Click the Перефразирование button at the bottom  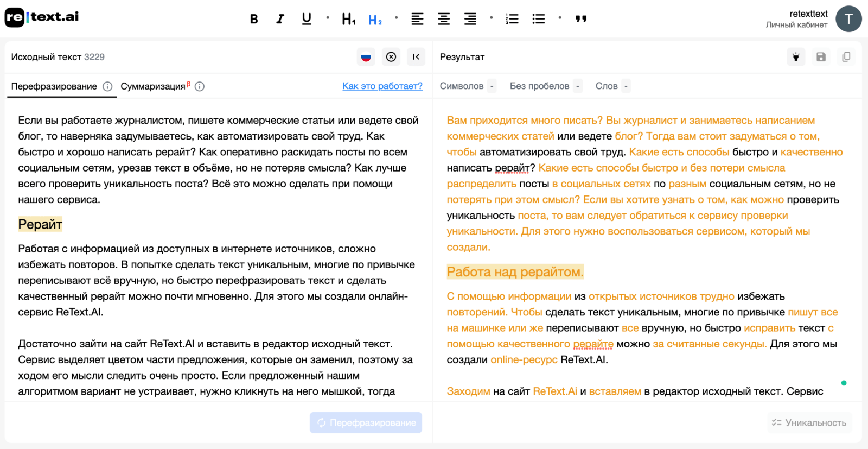[x=366, y=422]
